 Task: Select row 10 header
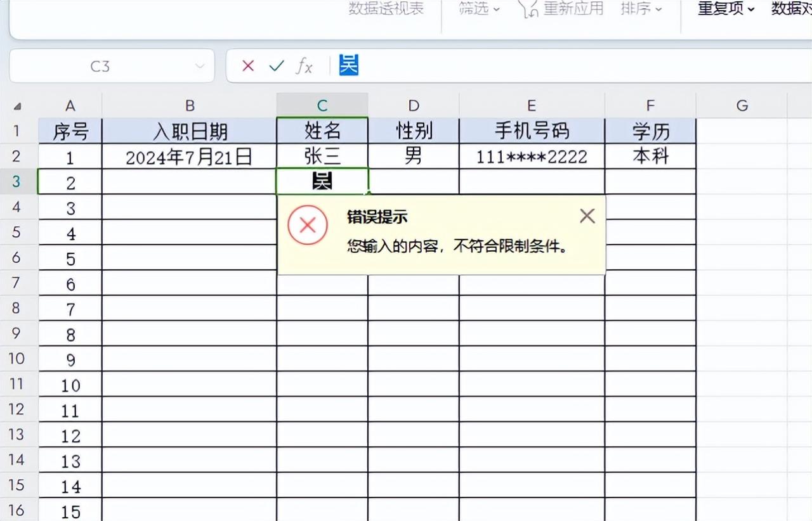(17, 359)
